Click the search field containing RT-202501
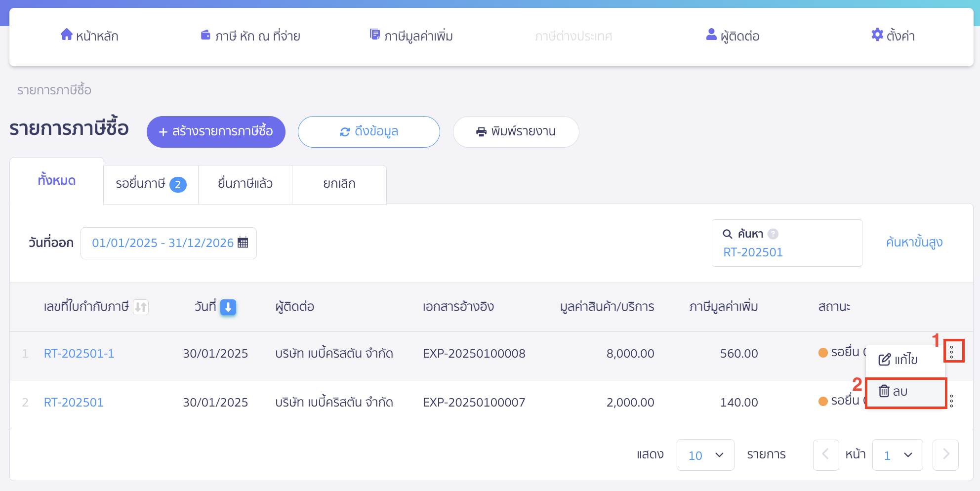Screen dimensions: 980x491 click(786, 252)
